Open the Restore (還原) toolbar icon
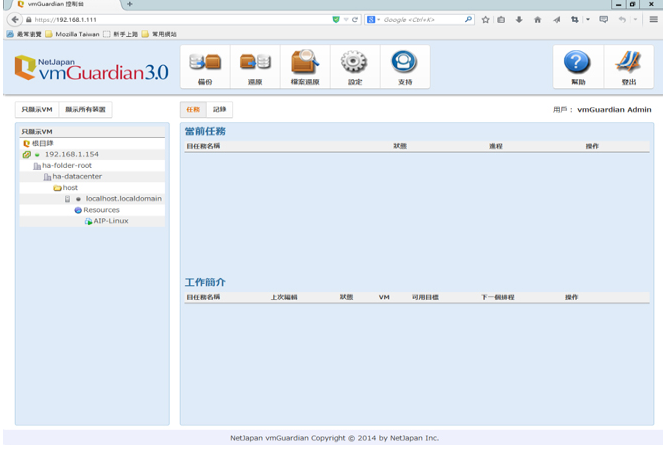This screenshot has width=669, height=452. pyautogui.click(x=255, y=67)
